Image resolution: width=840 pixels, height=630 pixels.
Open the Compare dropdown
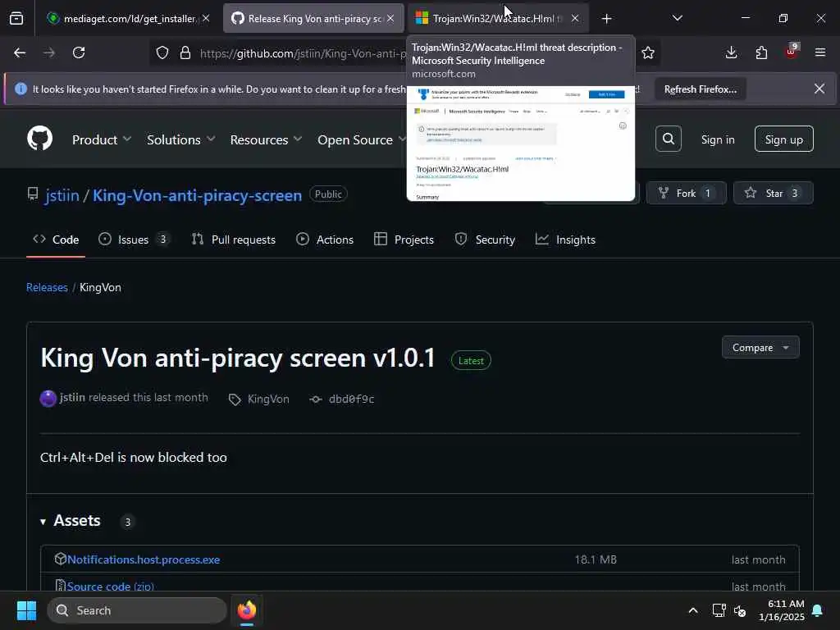pyautogui.click(x=760, y=348)
